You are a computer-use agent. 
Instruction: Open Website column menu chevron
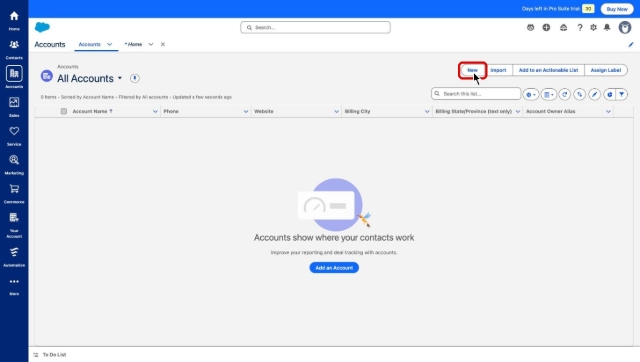point(336,111)
